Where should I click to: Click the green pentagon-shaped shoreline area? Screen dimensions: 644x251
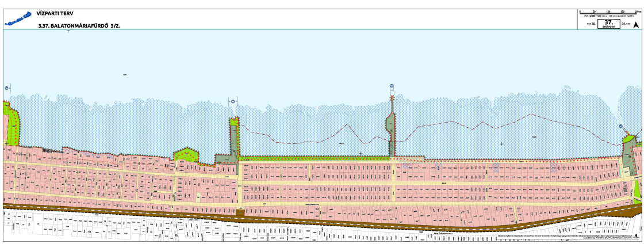pyautogui.click(x=186, y=155)
